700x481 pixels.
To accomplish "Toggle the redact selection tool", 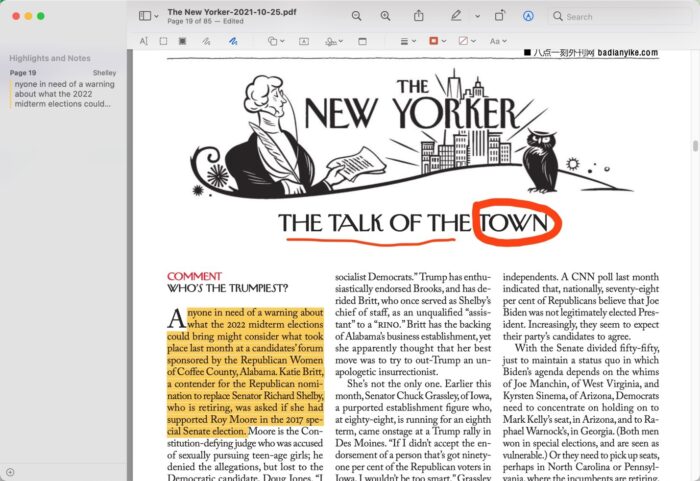I will pos(182,42).
